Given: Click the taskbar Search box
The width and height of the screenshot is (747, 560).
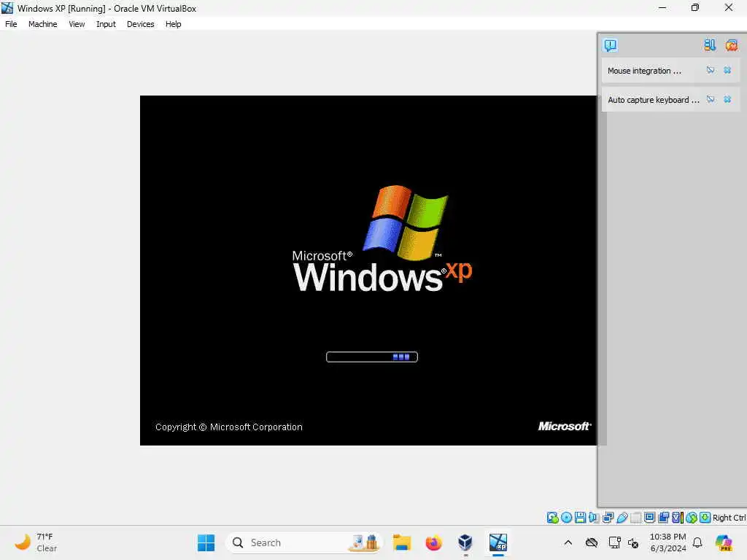Looking at the screenshot, I should coord(304,542).
